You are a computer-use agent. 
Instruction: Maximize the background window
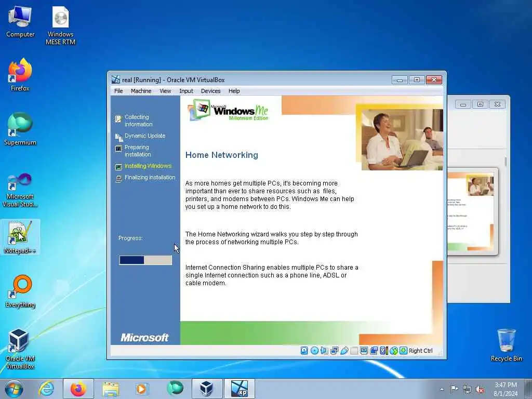coord(480,104)
